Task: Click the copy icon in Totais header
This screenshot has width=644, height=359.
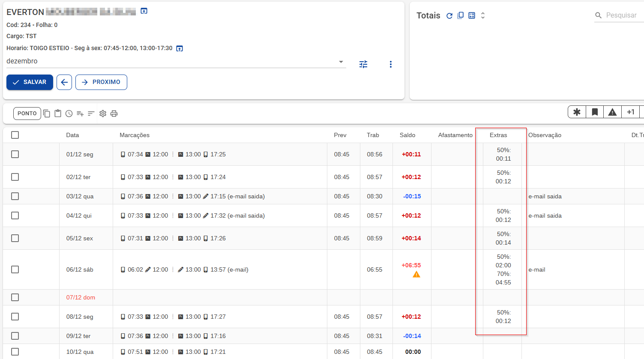Action: pyautogui.click(x=461, y=15)
